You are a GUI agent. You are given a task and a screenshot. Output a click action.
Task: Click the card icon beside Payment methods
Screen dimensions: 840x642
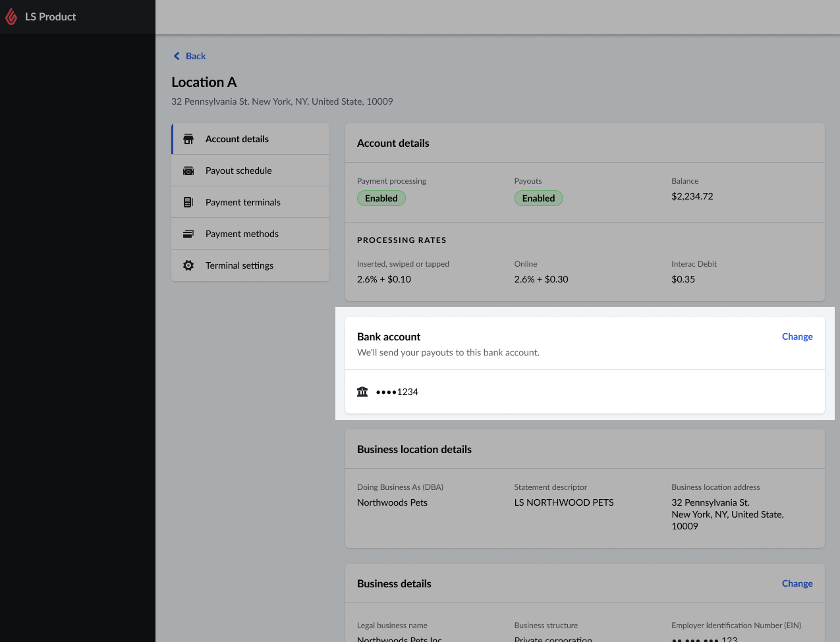coord(188,234)
